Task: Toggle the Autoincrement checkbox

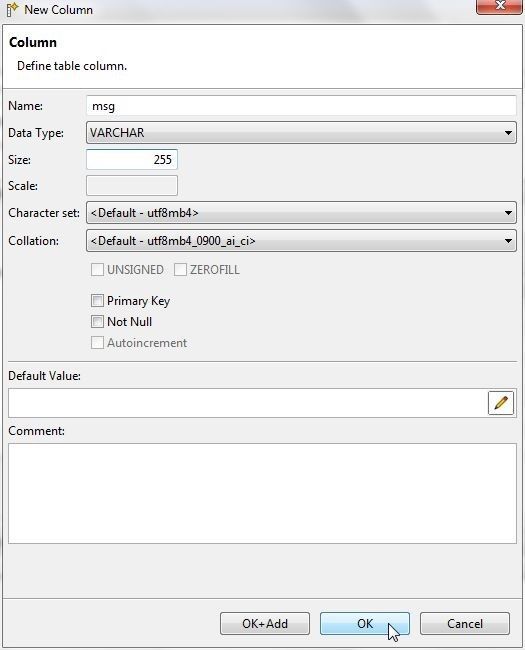Action: tap(97, 343)
